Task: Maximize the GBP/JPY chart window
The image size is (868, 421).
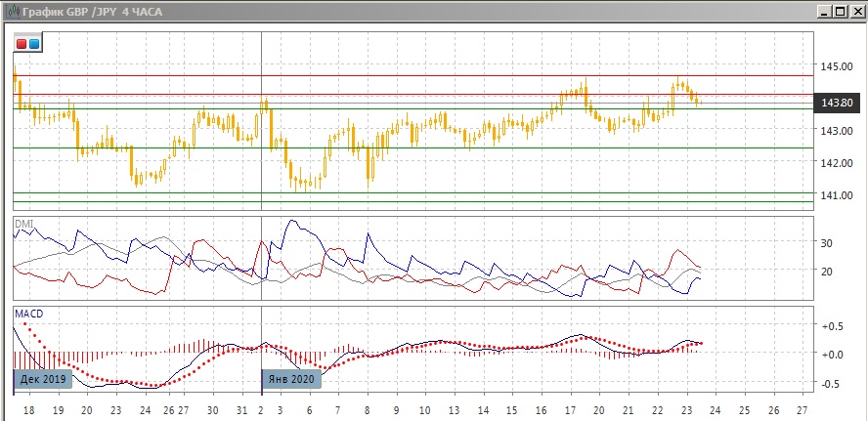Action: tap(840, 11)
